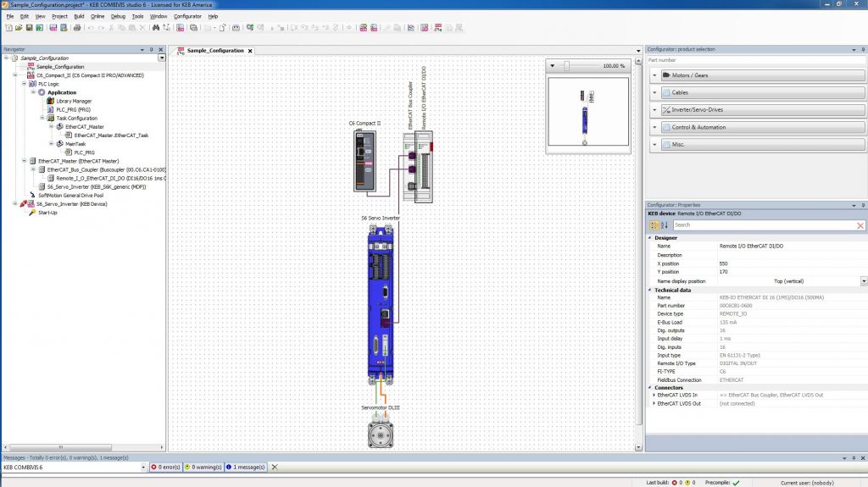Image resolution: width=868 pixels, height=487 pixels.
Task: Click the Start-Up key icon in Navigator
Action: (x=32, y=213)
